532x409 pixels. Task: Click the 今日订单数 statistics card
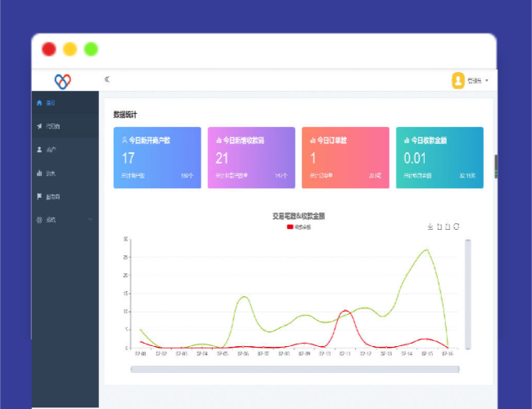pyautogui.click(x=345, y=157)
